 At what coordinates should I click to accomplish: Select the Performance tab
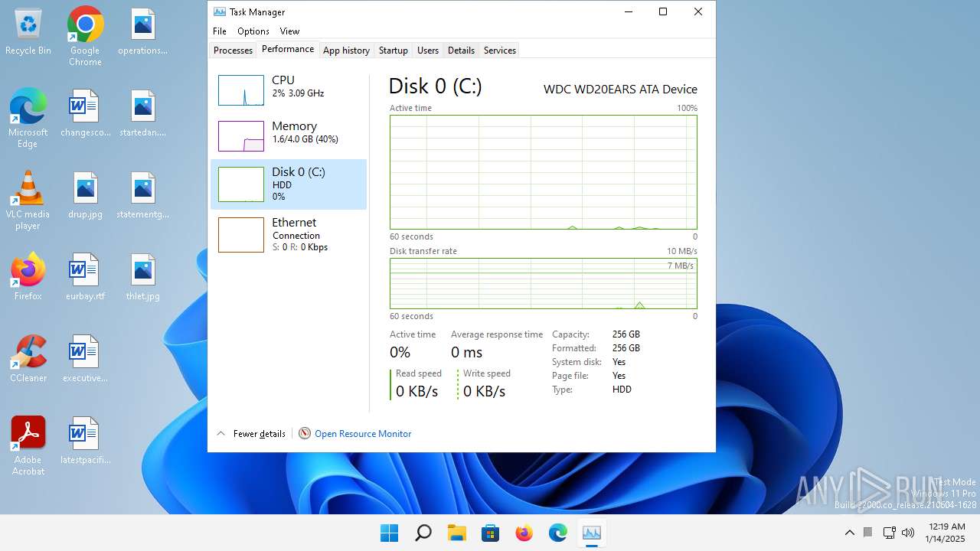pyautogui.click(x=288, y=49)
